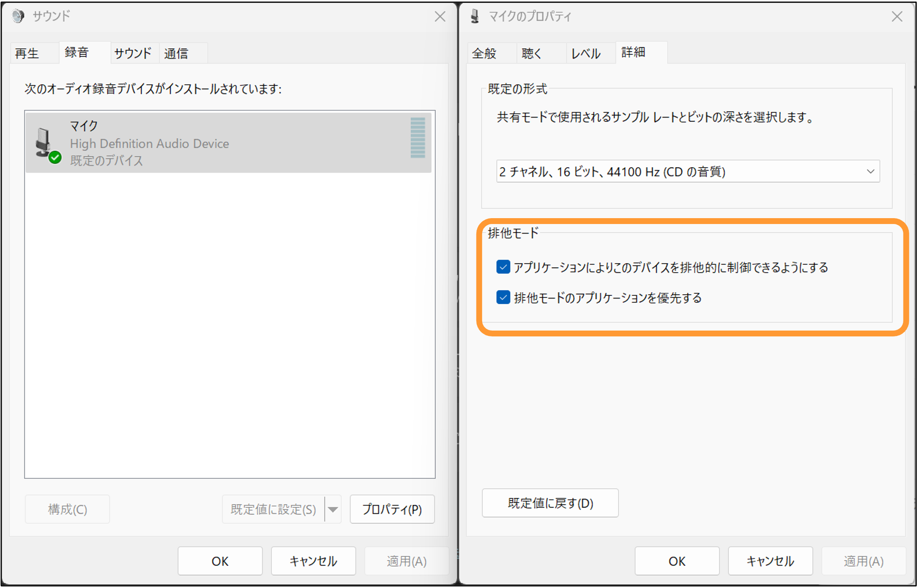The height and width of the screenshot is (588, 918).
Task: Click キャンセル in the microphone properties dialog
Action: pyautogui.click(x=770, y=561)
